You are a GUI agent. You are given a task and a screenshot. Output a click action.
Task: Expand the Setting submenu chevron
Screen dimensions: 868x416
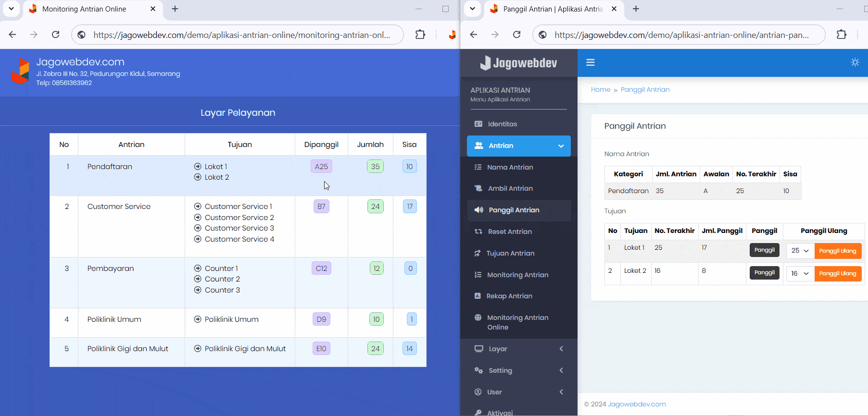561,370
